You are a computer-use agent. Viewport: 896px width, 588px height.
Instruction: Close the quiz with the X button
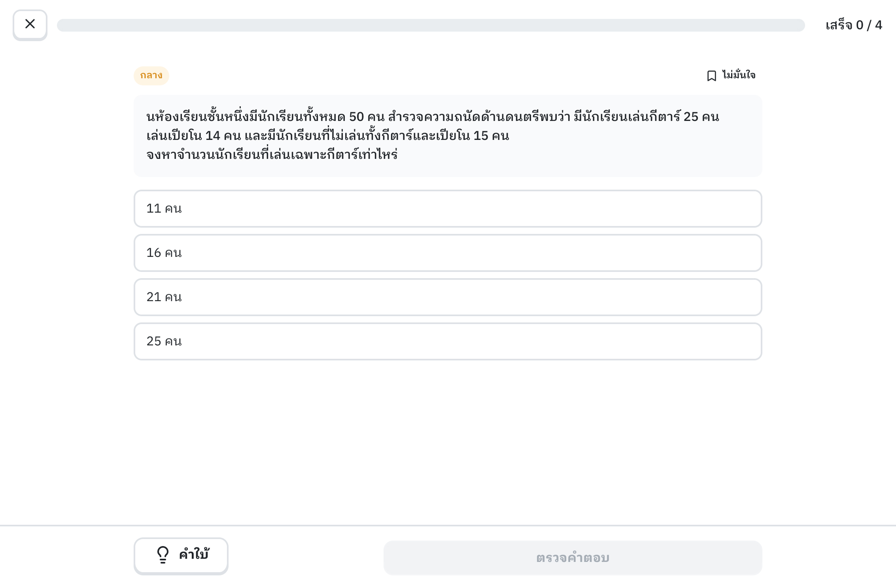pyautogui.click(x=30, y=24)
